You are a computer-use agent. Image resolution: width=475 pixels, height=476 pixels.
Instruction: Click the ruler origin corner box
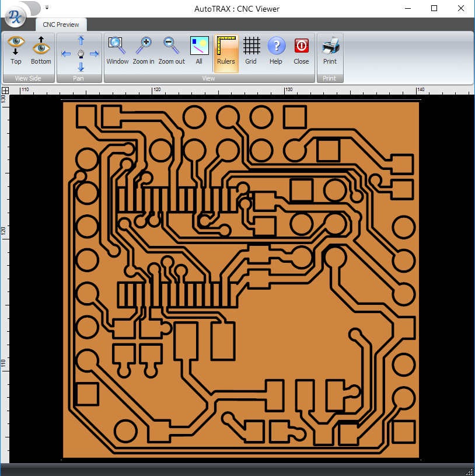[x=5, y=91]
